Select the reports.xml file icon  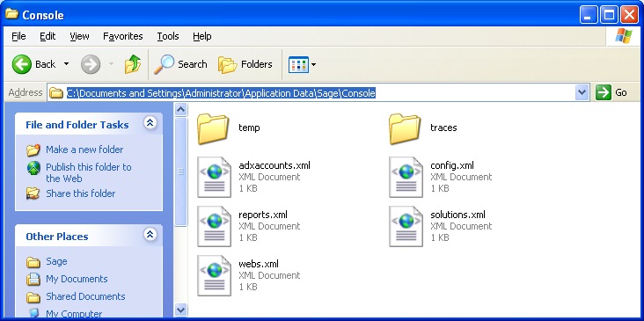[x=214, y=226]
